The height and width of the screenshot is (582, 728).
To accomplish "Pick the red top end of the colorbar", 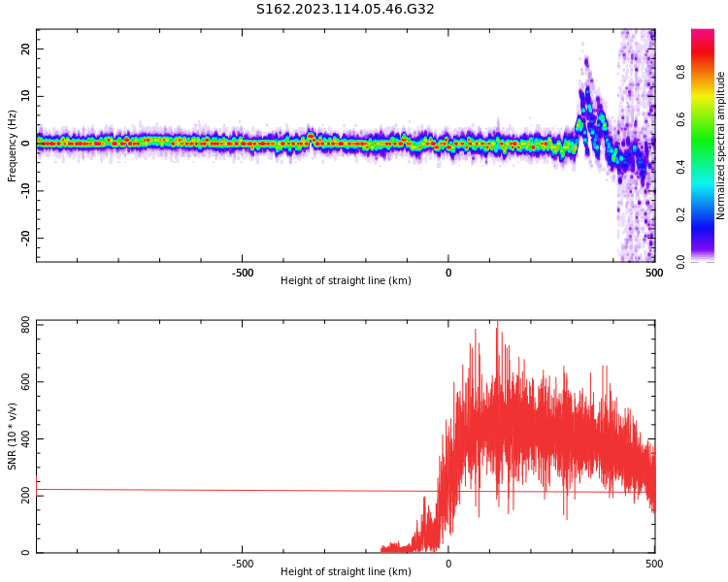I will click(x=703, y=35).
